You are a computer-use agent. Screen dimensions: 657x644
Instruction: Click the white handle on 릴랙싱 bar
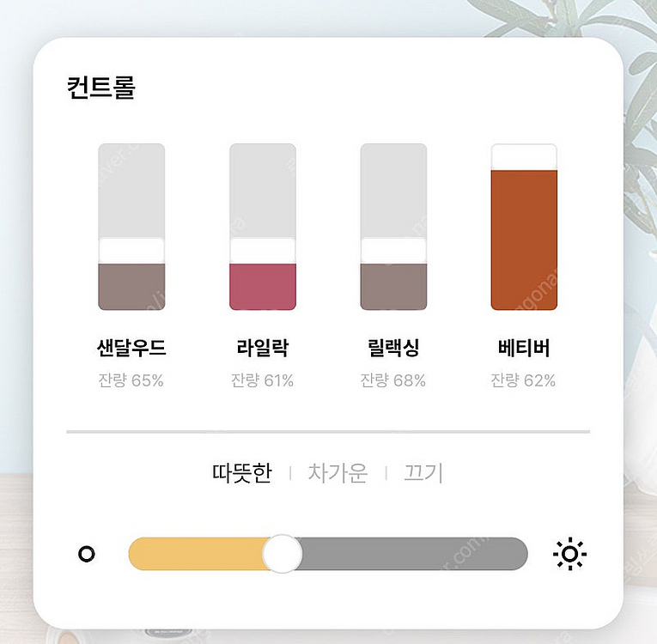(393, 250)
